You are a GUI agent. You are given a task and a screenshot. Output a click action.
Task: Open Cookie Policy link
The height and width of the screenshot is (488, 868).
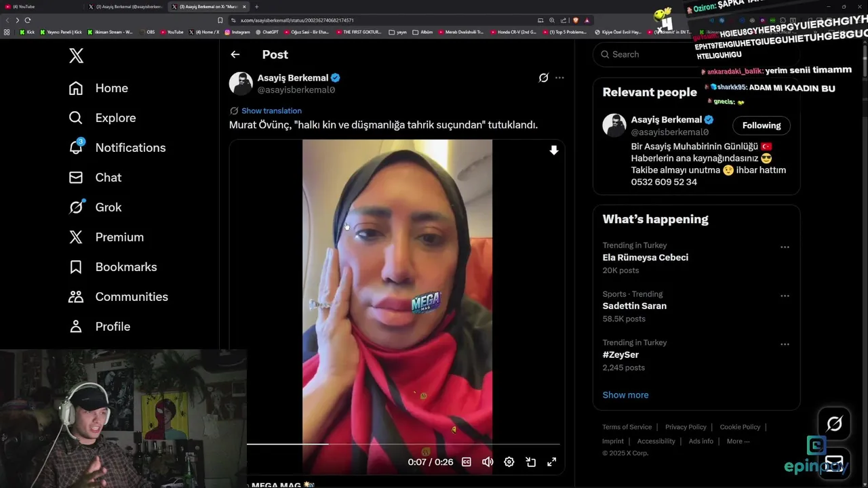coord(740,427)
